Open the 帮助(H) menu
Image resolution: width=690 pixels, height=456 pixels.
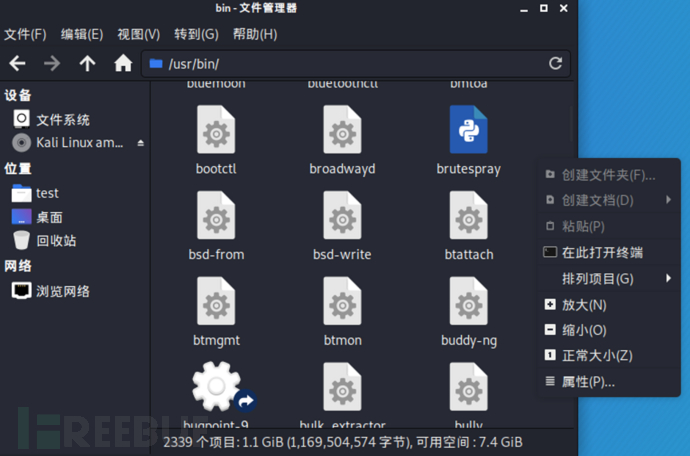[255, 34]
